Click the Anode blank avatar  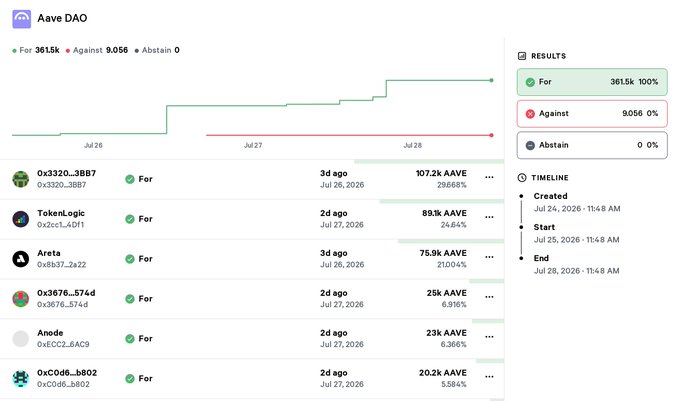(20, 339)
